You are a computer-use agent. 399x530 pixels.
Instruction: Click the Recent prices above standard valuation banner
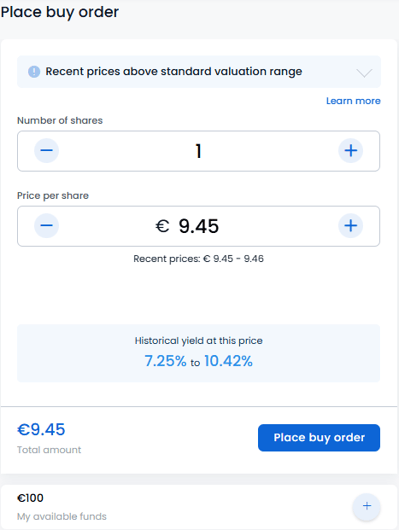click(199, 72)
